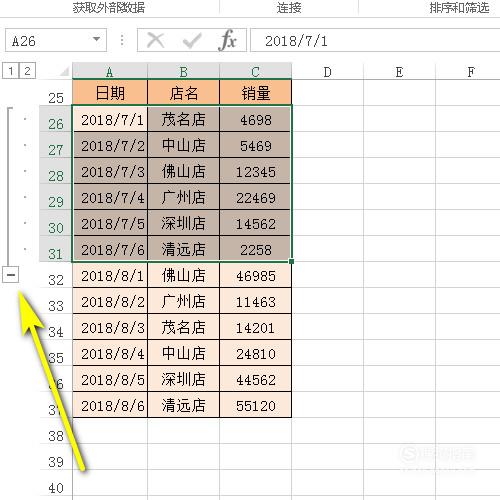Click 茂名店 in row 26

click(183, 119)
